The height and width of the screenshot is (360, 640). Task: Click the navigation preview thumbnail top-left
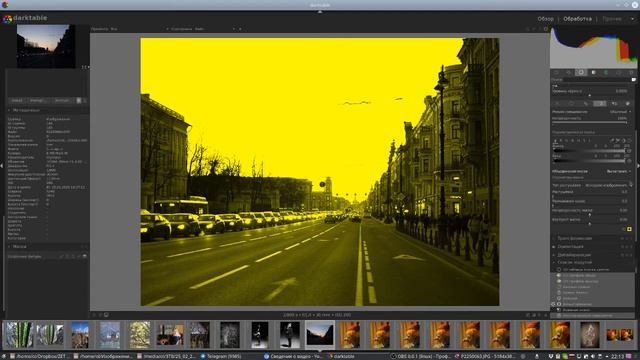[x=46, y=46]
